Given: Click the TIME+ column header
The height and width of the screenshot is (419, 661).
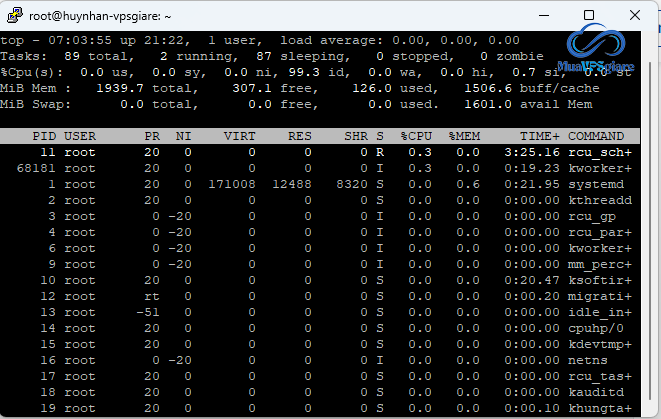Looking at the screenshot, I should pyautogui.click(x=540, y=135).
